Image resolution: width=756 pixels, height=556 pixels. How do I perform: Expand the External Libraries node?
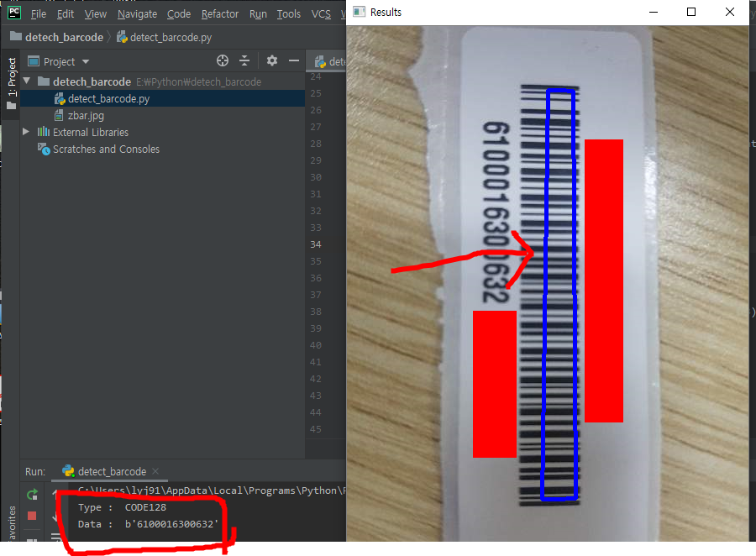[28, 132]
